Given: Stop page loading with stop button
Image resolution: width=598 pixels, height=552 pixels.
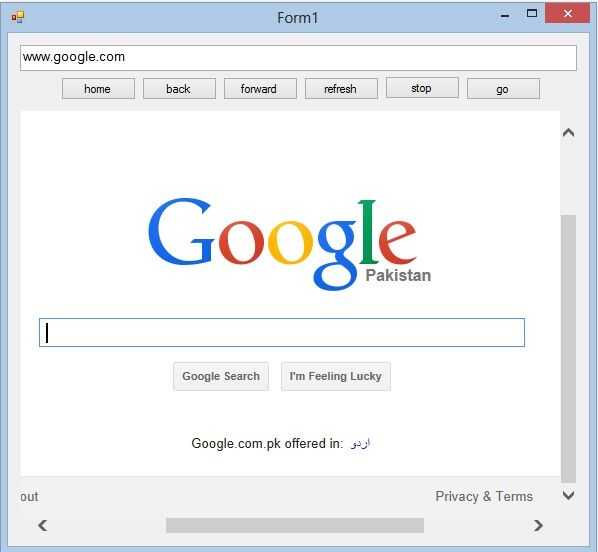Looking at the screenshot, I should point(422,88).
